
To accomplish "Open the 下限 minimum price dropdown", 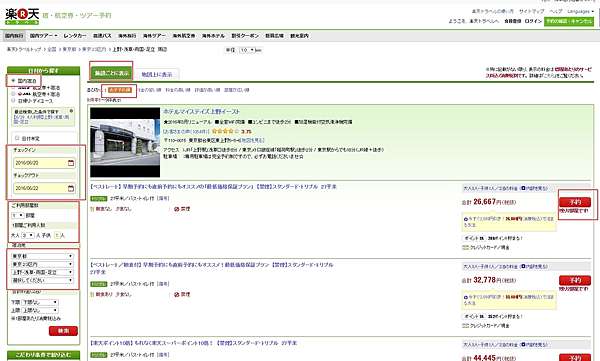I will 39,302.
